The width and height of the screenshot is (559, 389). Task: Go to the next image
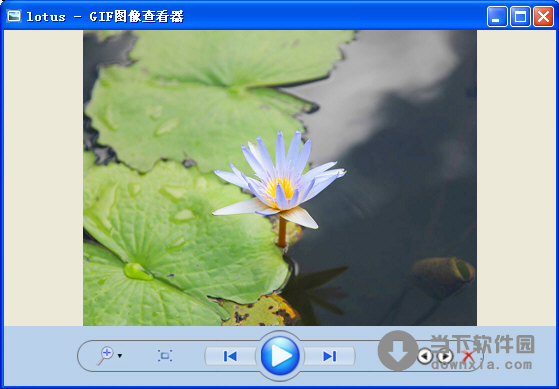tap(329, 356)
